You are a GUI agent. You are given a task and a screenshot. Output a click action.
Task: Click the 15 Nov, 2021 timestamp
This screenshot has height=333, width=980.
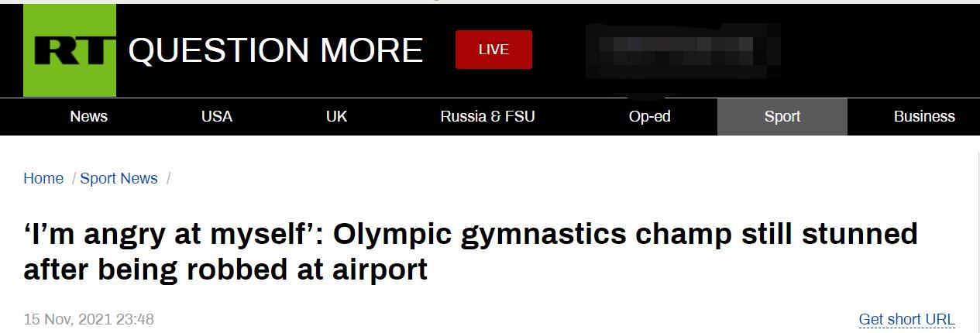click(89, 319)
